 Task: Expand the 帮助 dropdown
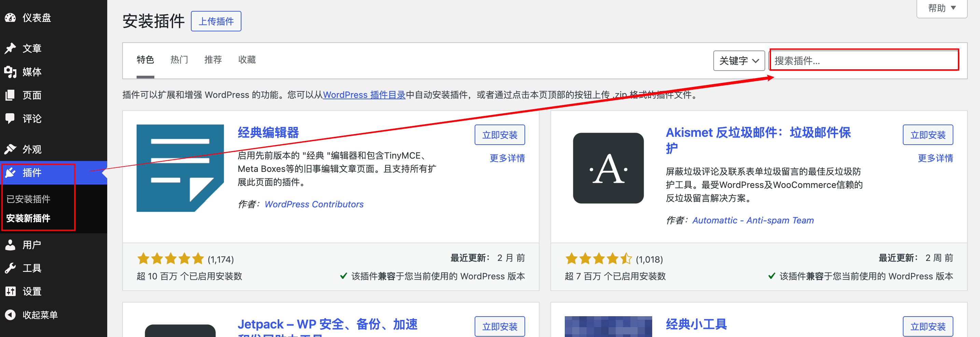tap(941, 9)
